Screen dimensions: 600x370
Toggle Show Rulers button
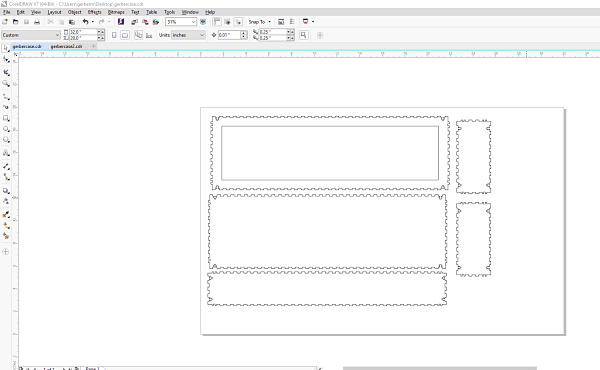pos(217,22)
